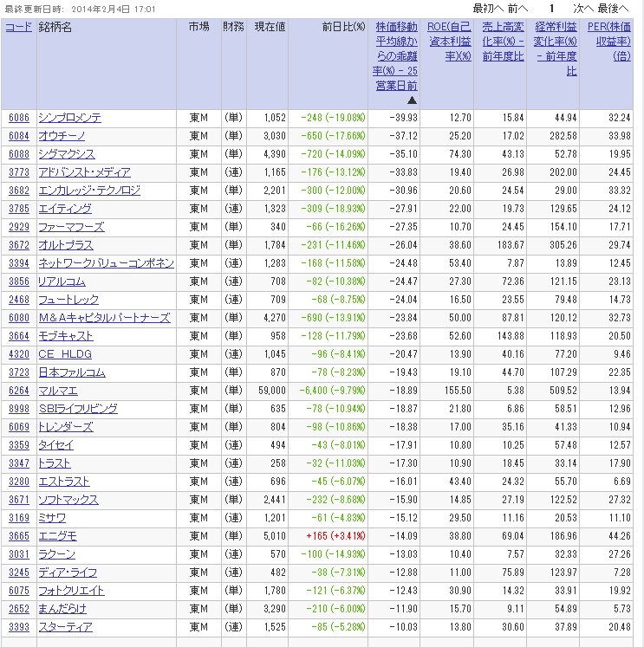
Task: Sort by 経常利益変化率 header link
Action: (x=556, y=49)
